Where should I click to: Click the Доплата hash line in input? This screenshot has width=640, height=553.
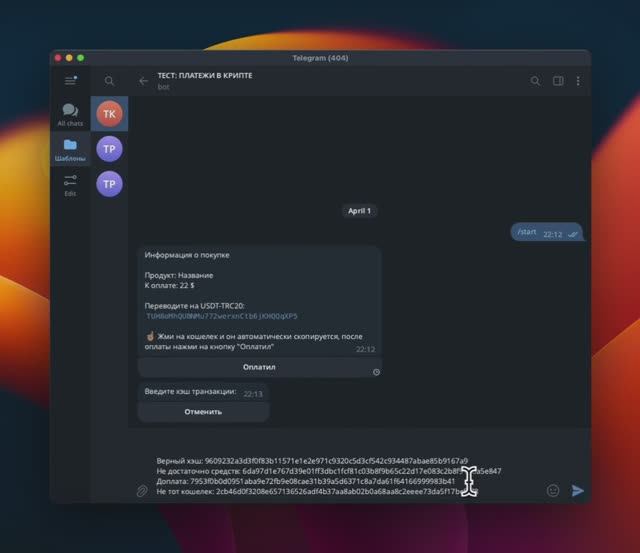click(305, 481)
